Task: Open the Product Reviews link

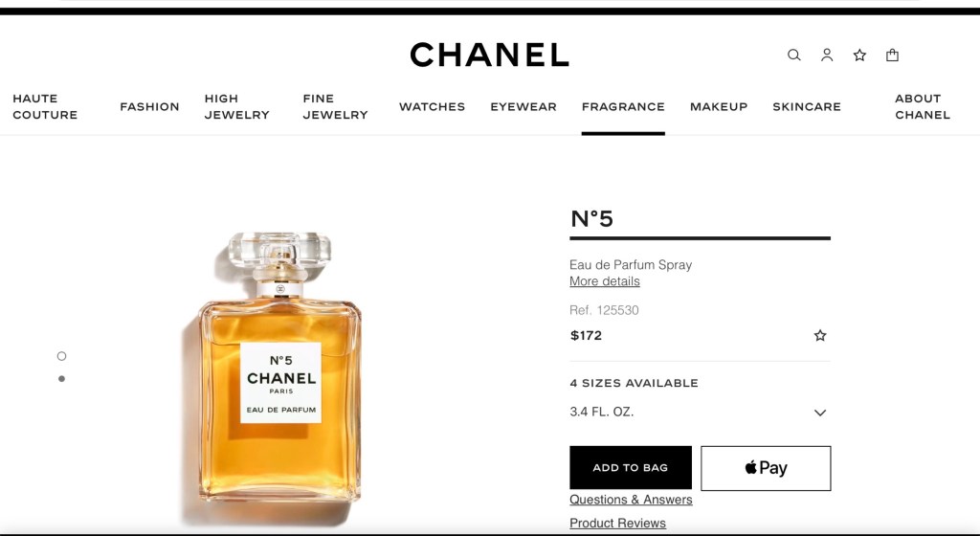Action: pos(617,523)
